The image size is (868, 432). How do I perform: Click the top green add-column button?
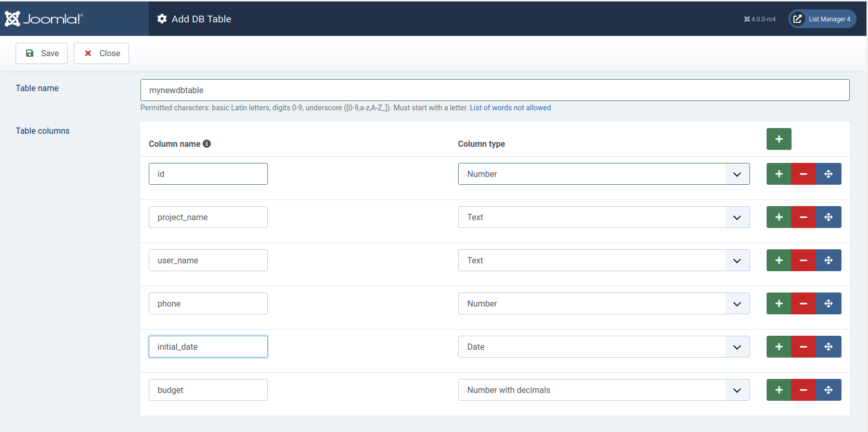779,139
